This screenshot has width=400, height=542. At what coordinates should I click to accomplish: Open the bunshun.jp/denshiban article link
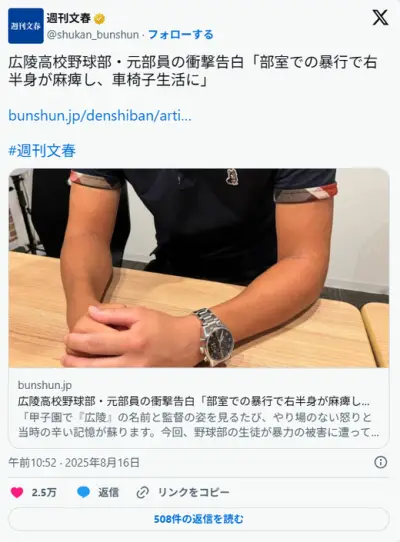coord(100,115)
